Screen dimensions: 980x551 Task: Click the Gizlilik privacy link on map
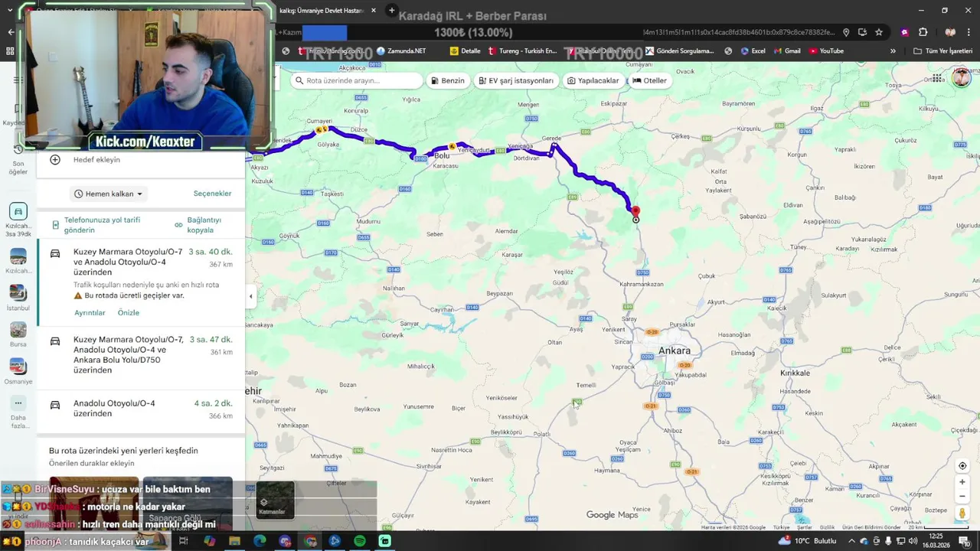pyautogui.click(x=828, y=527)
